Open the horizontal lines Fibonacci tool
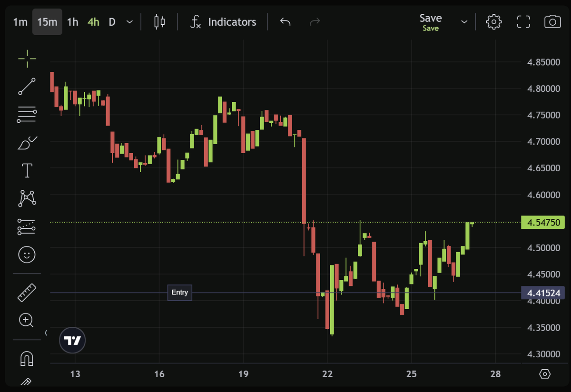571x392 pixels. tap(27, 114)
